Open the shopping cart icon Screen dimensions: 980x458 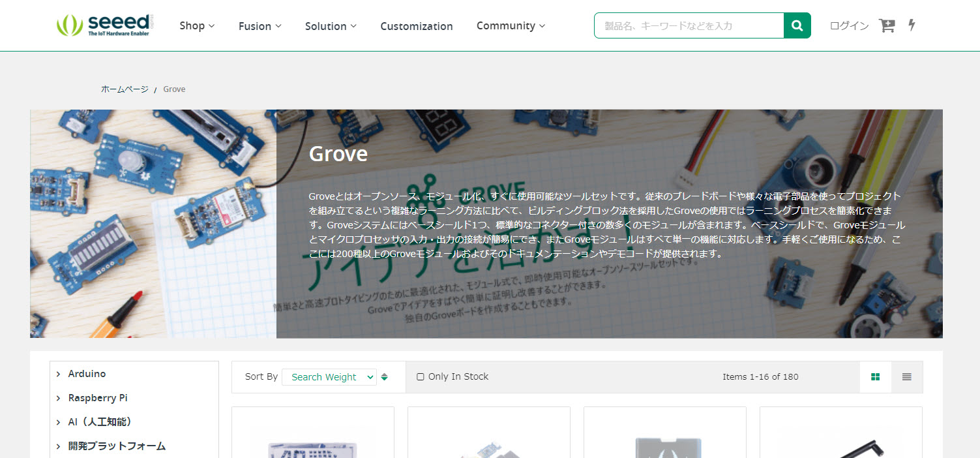(x=887, y=25)
